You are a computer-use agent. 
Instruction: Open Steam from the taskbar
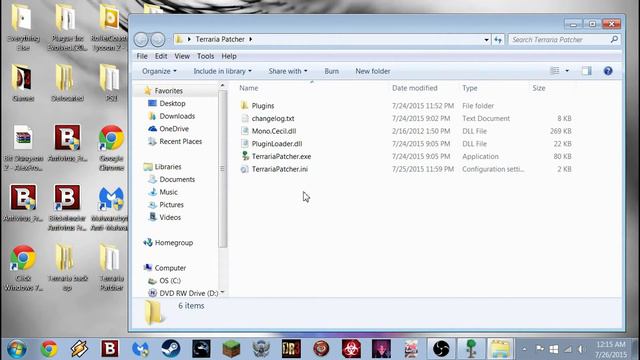pyautogui.click(x=171, y=349)
